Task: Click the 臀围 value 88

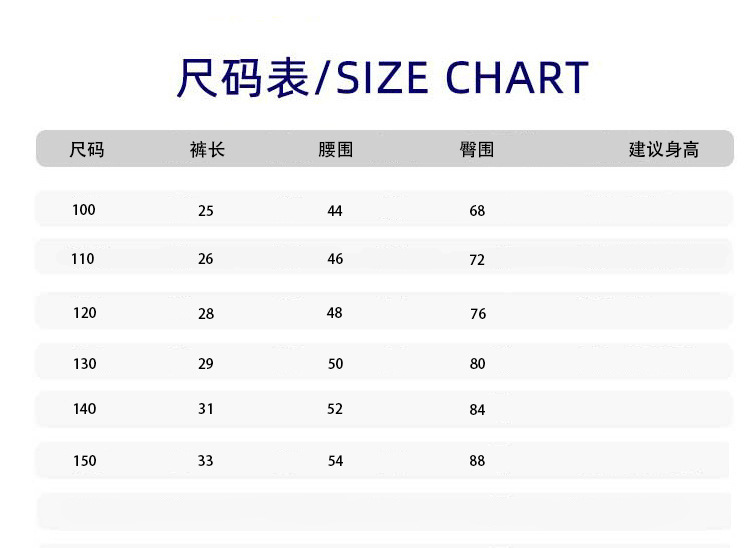Action: (x=477, y=461)
